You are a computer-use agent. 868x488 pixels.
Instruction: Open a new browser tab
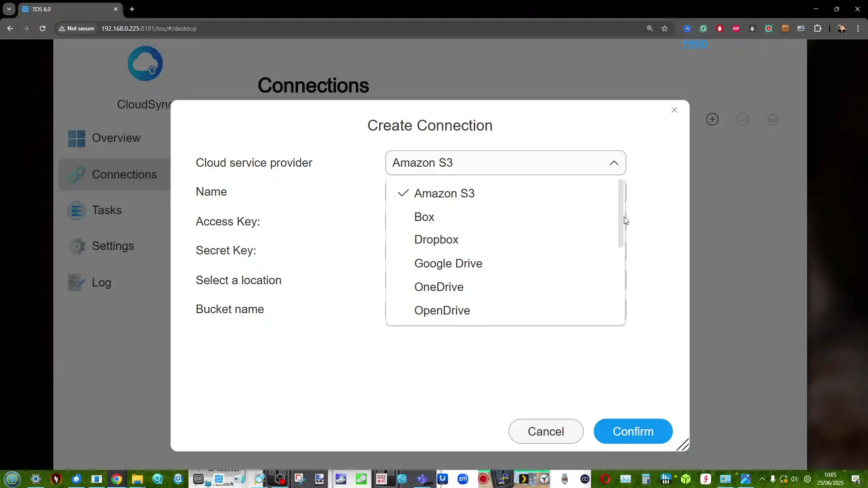132,9
